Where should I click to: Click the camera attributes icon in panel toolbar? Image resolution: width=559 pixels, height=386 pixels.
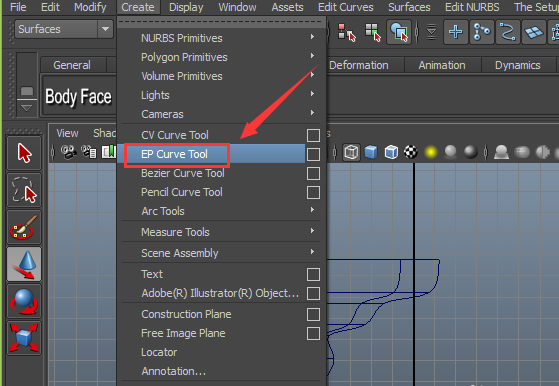tap(89, 152)
